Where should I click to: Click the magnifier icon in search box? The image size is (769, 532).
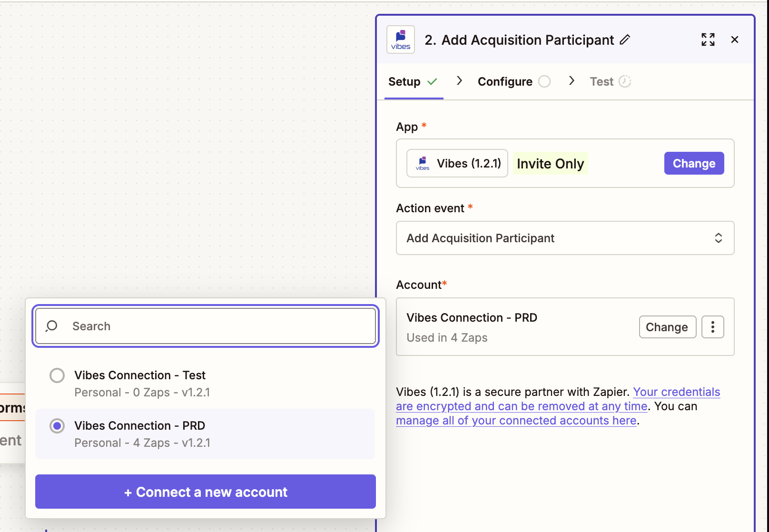click(x=51, y=326)
